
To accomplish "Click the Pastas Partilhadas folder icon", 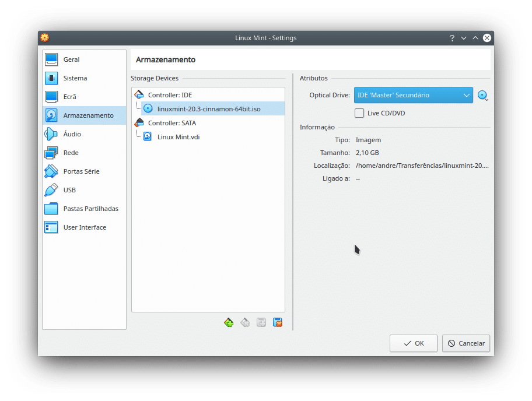I will pyautogui.click(x=51, y=209).
